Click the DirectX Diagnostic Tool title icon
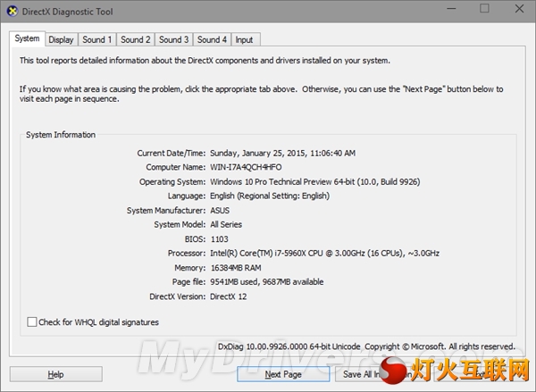Screen dimensions: 536x392 (x=13, y=12)
